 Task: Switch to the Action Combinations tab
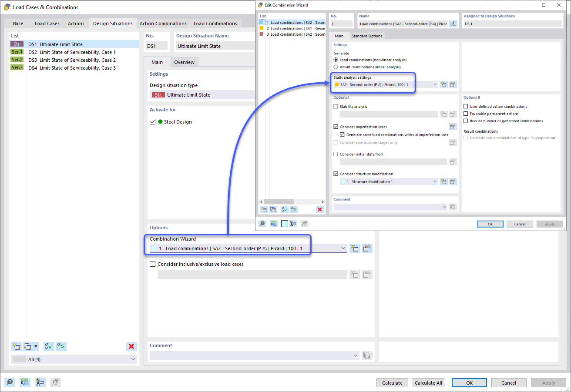point(163,23)
